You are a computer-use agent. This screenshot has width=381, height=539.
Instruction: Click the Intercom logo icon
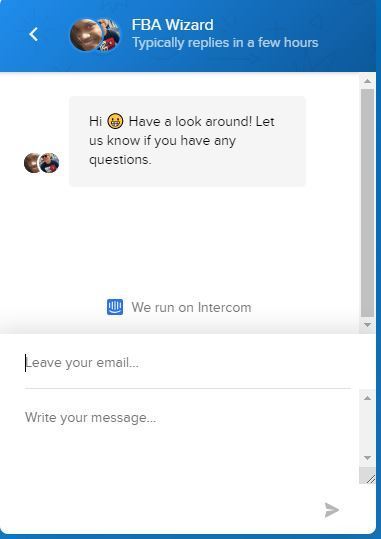[115, 307]
